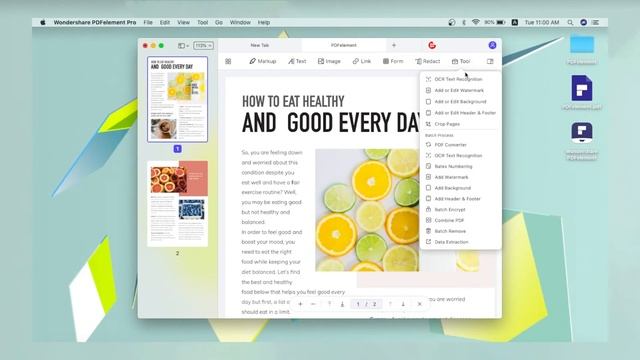The image size is (640, 360).
Task: Click the citrus fruit image in document
Action: tap(367, 210)
